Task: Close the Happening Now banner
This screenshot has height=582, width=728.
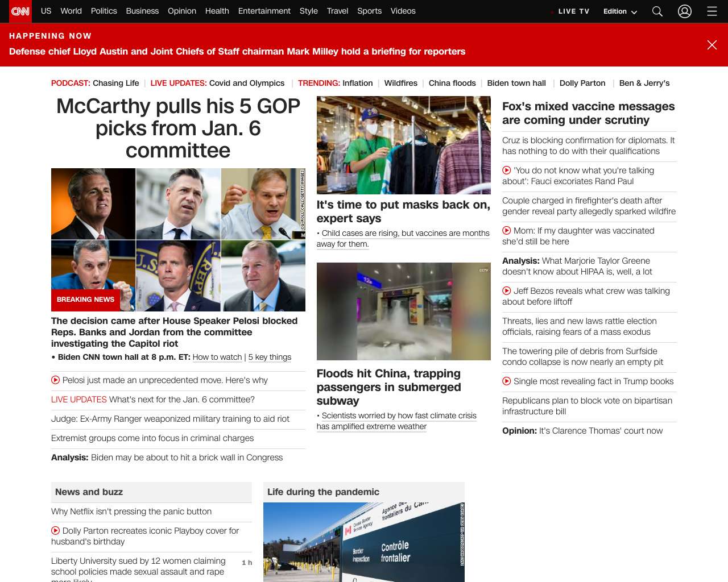Action: pyautogui.click(x=712, y=45)
